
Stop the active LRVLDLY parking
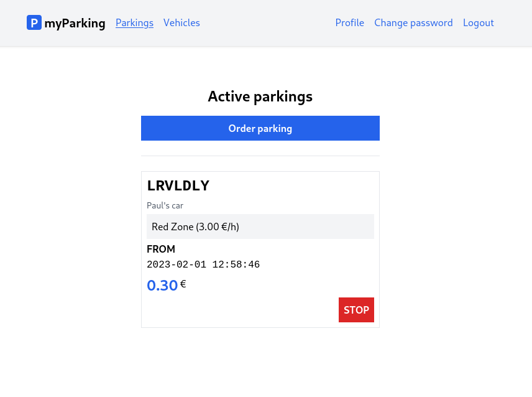(356, 310)
